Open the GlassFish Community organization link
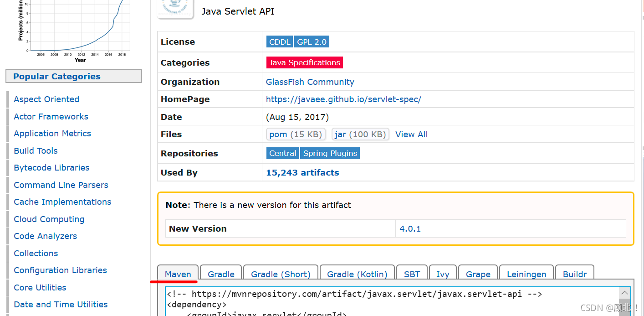This screenshot has width=644, height=316. pyautogui.click(x=310, y=82)
